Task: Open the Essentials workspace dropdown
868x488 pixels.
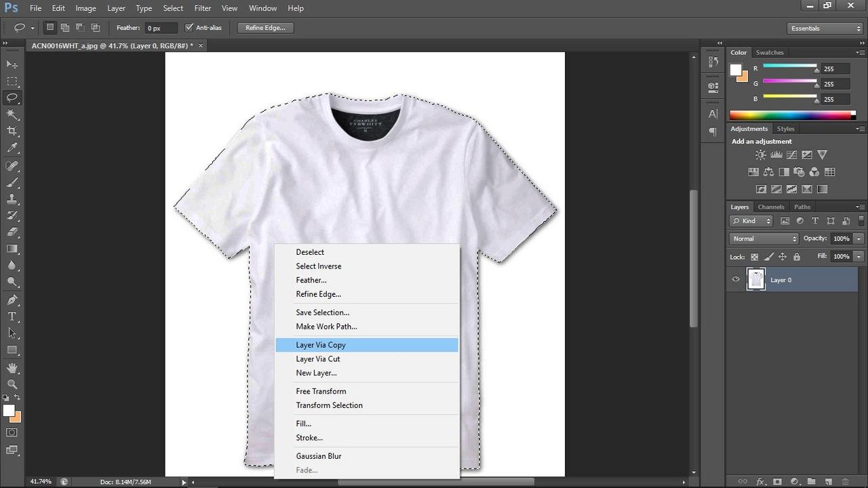Action: [x=825, y=28]
